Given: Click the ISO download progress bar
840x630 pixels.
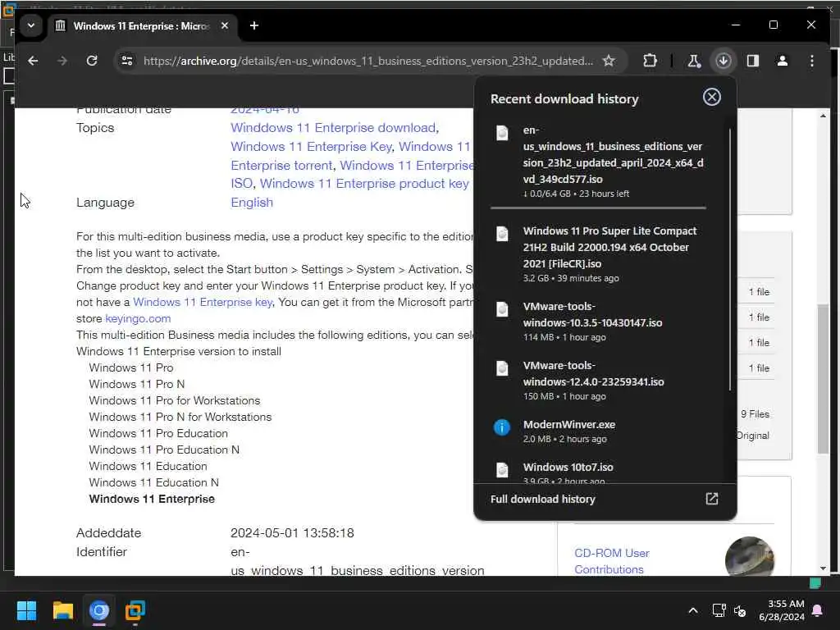Looking at the screenshot, I should tap(598, 208).
